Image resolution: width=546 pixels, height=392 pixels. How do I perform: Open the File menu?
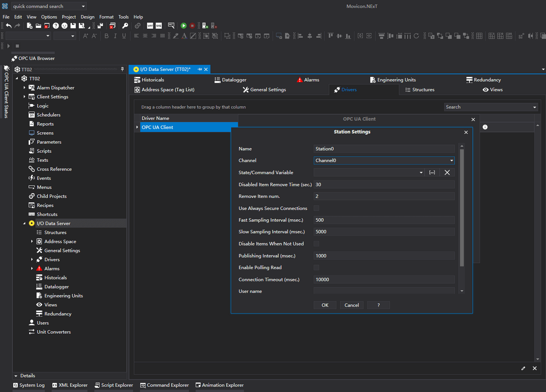point(6,17)
